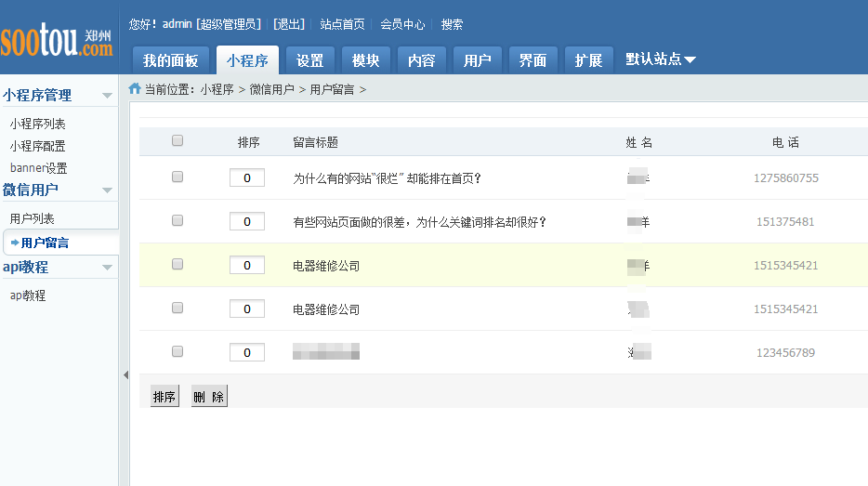The image size is (868, 486).
Task: Select checkbox for highlighted 电器维修公司 row
Action: point(178,265)
